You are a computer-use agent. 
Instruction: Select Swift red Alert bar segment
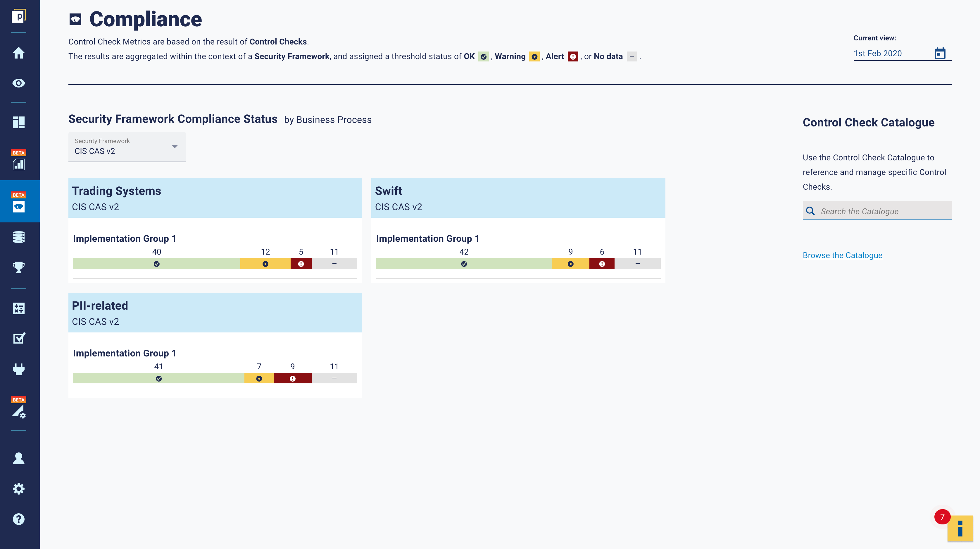pos(601,263)
